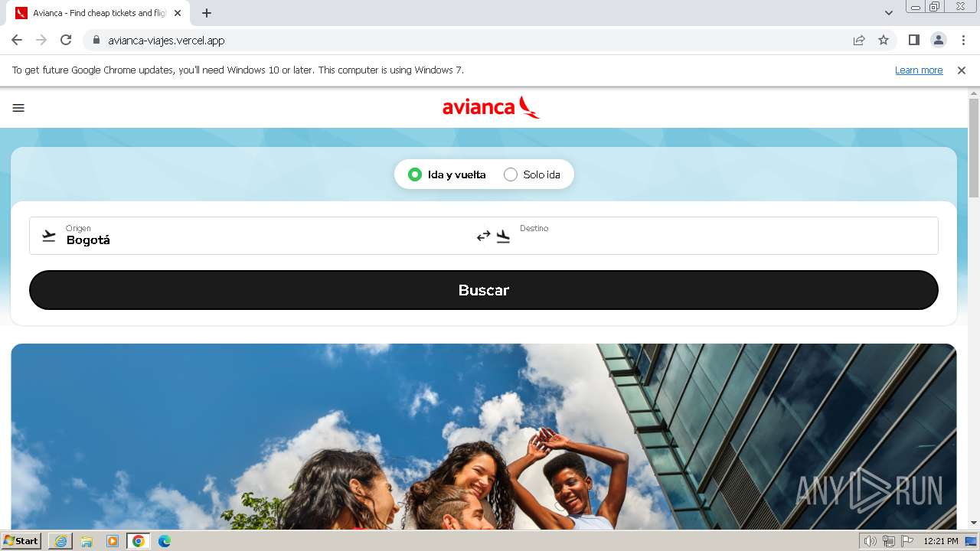Swap origin and destination arrows icon

(483, 236)
